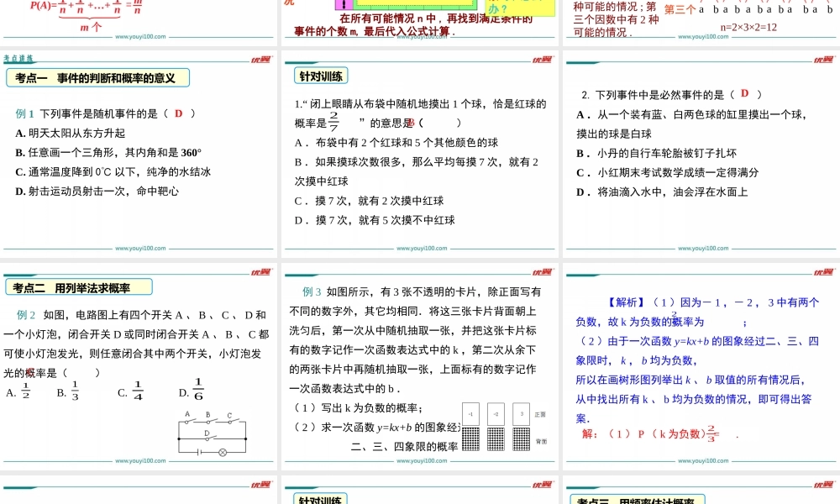Click the question line 下列事件是随机事件的是（ D ）

pos(106,113)
